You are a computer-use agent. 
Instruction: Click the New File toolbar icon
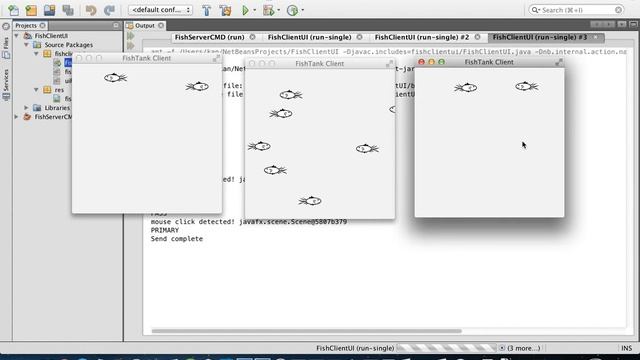click(13, 10)
